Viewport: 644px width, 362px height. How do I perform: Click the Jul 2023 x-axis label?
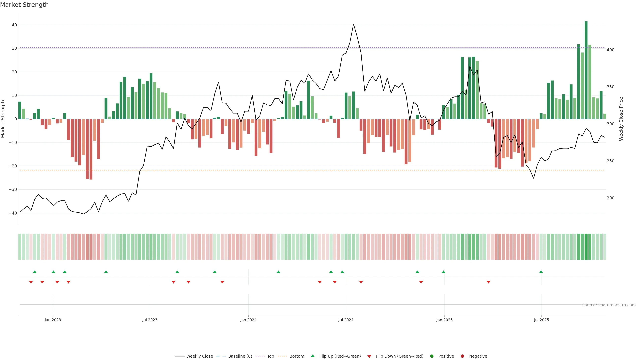150,320
